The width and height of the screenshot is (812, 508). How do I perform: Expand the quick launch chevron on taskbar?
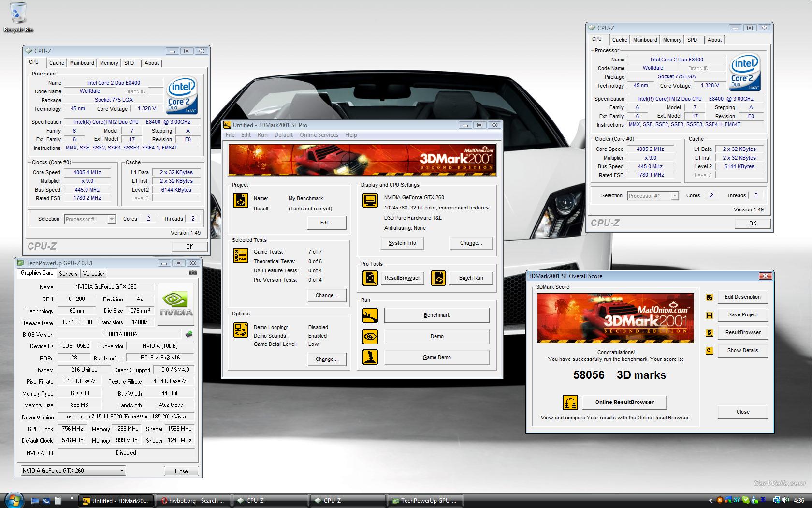[72, 498]
